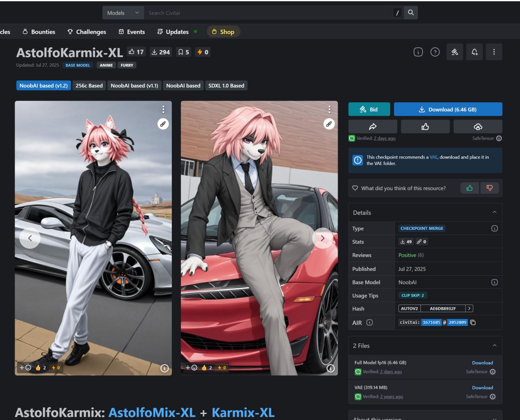This screenshot has width=520, height=420.
Task: Switch to the 256c Based version tab
Action: click(89, 86)
